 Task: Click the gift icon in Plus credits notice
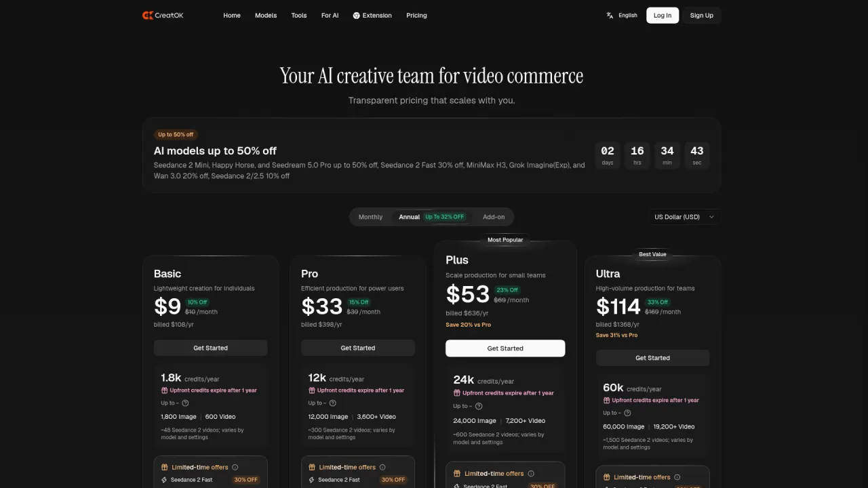(x=457, y=393)
